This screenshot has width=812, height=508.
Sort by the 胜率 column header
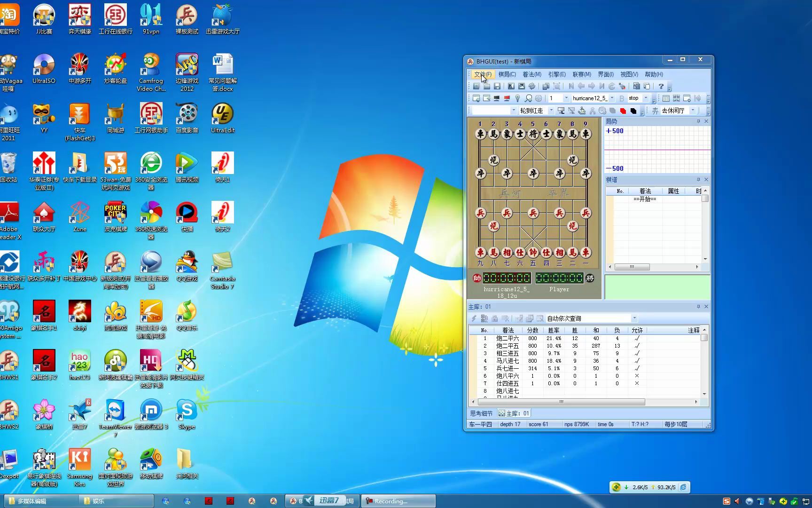pyautogui.click(x=554, y=330)
